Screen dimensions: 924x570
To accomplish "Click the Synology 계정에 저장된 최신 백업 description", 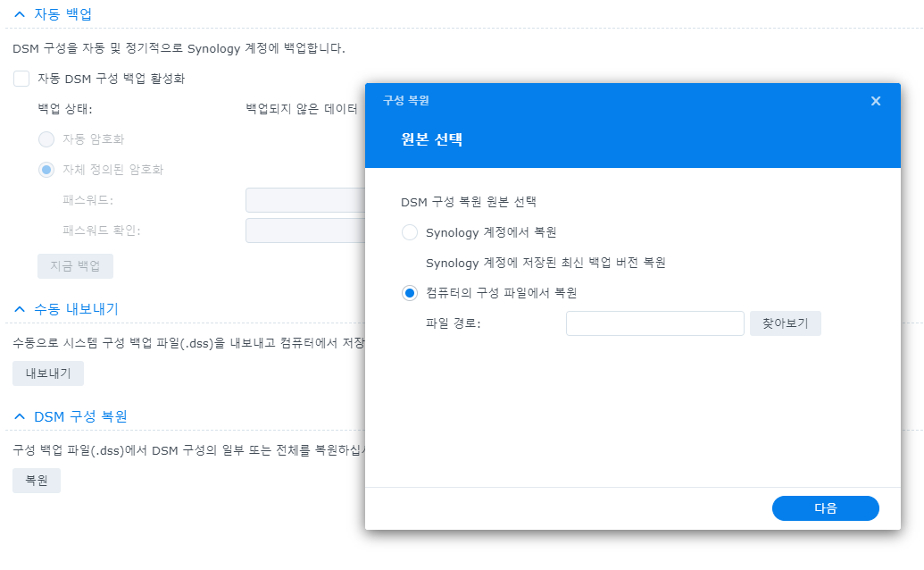I will coord(545,263).
